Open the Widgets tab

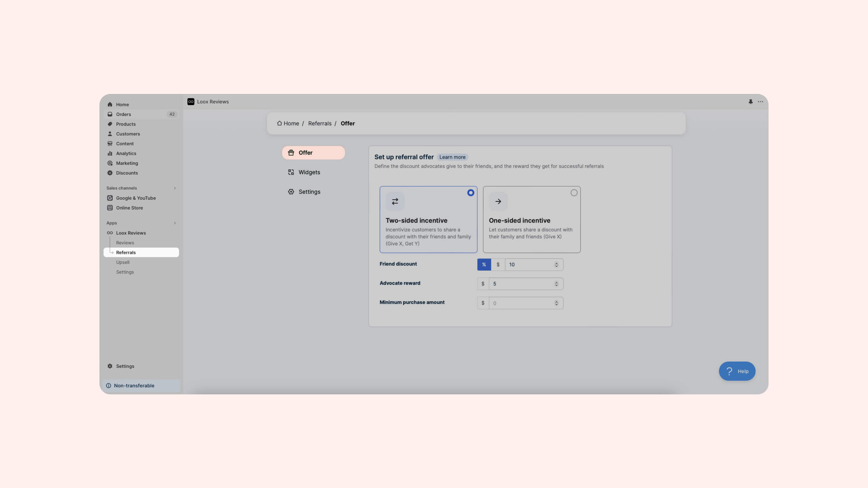click(309, 172)
